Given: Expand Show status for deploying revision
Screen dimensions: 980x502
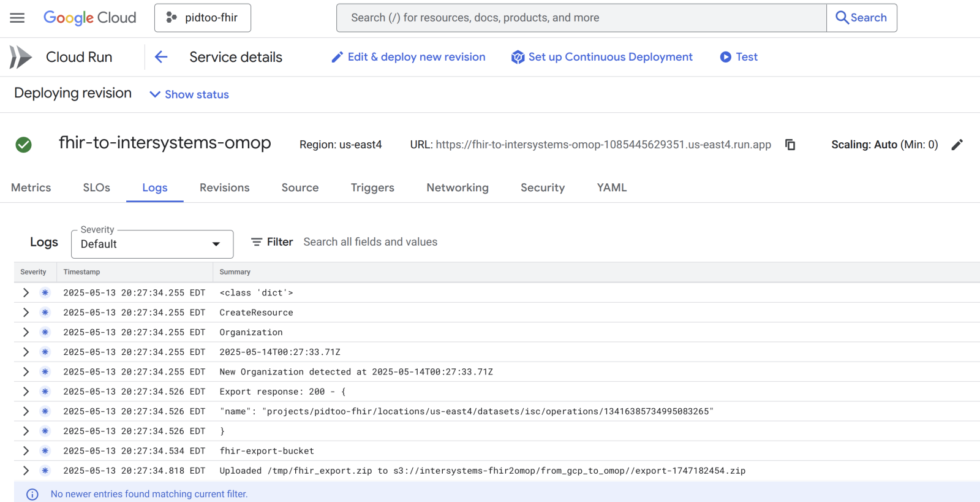Looking at the screenshot, I should [189, 94].
